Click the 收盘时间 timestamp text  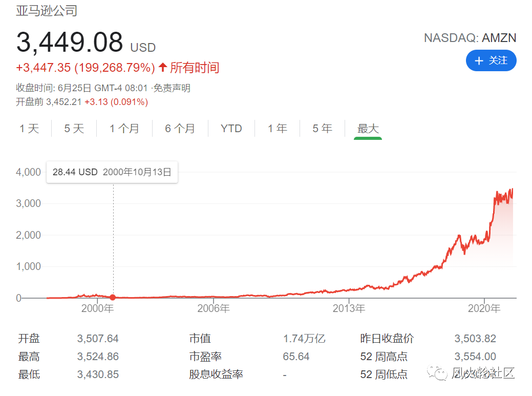(83, 88)
